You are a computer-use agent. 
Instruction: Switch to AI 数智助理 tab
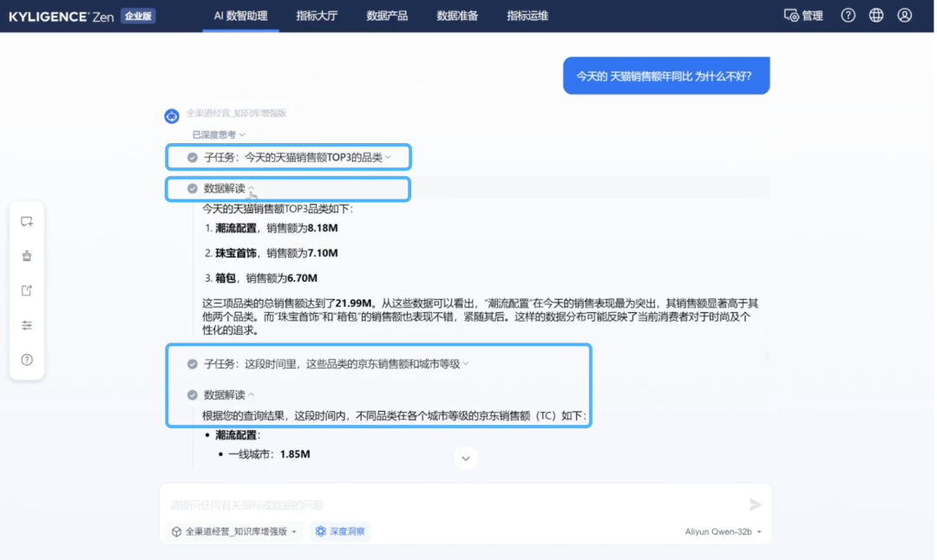(241, 16)
